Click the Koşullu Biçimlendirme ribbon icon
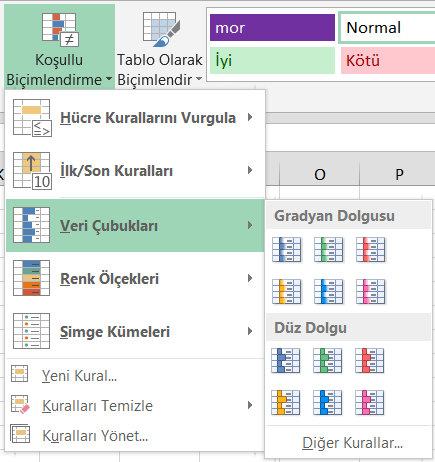The image size is (435, 462). point(60,30)
